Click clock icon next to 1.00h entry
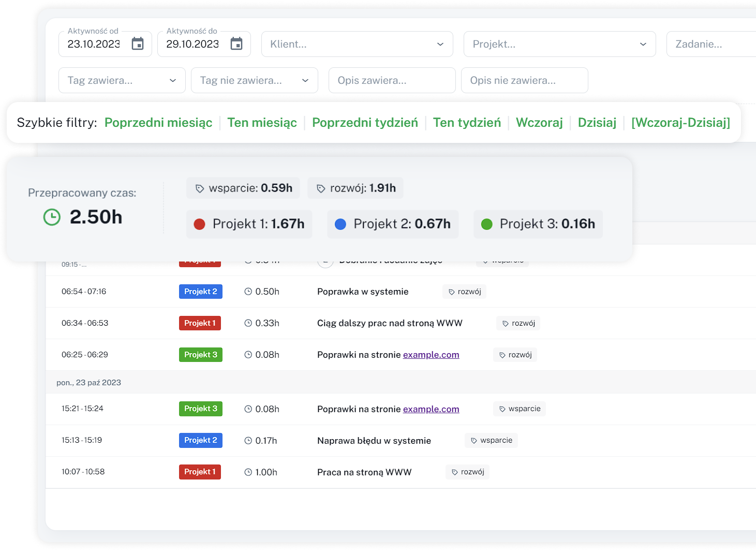This screenshot has width=756, height=552. (248, 472)
